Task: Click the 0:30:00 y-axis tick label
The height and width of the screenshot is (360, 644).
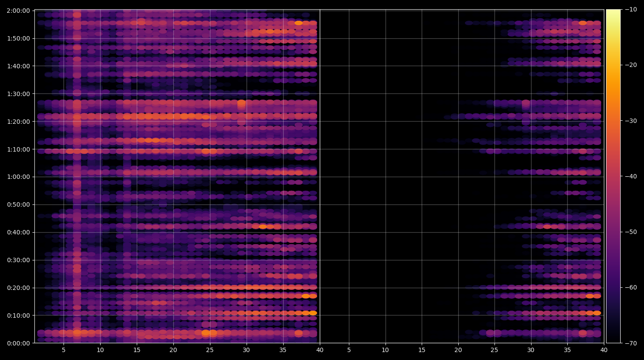Action: coord(18,260)
